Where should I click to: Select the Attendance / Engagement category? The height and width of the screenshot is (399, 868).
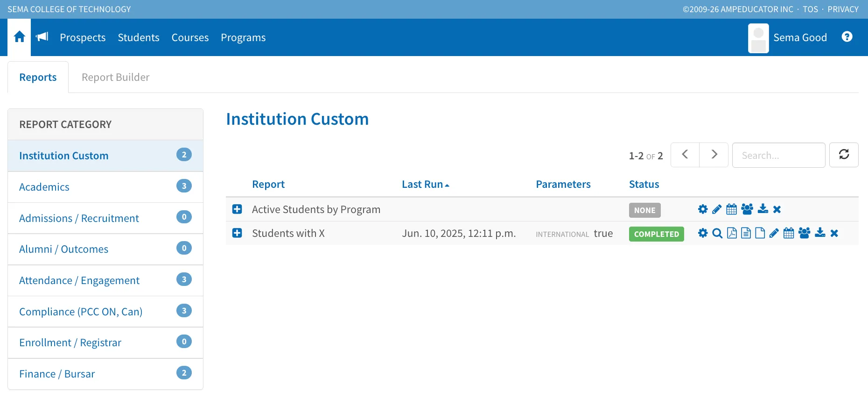tap(105, 280)
